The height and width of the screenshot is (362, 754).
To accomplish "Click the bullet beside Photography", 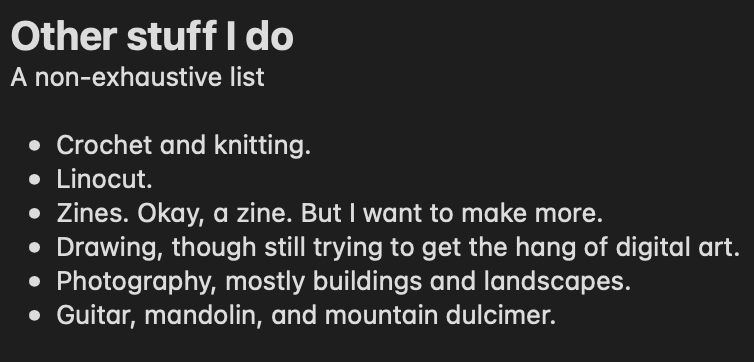I will [x=35, y=282].
